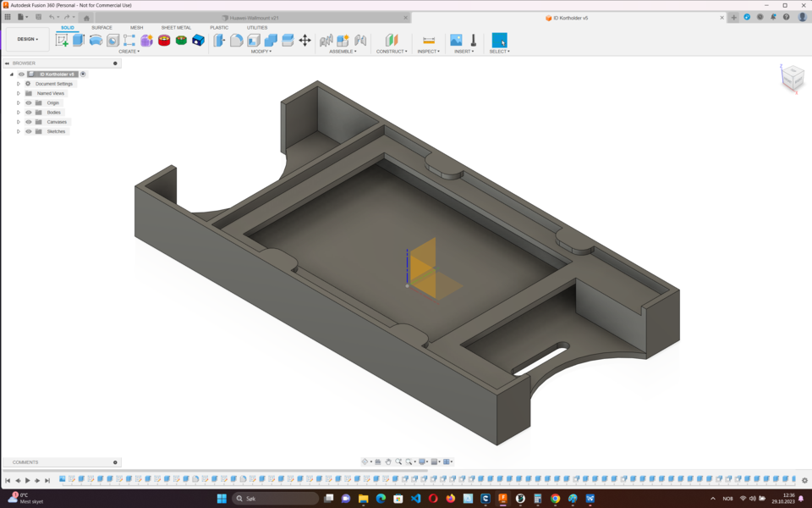
Task: Activate the Orbit tool in navigation bar
Action: (x=365, y=461)
